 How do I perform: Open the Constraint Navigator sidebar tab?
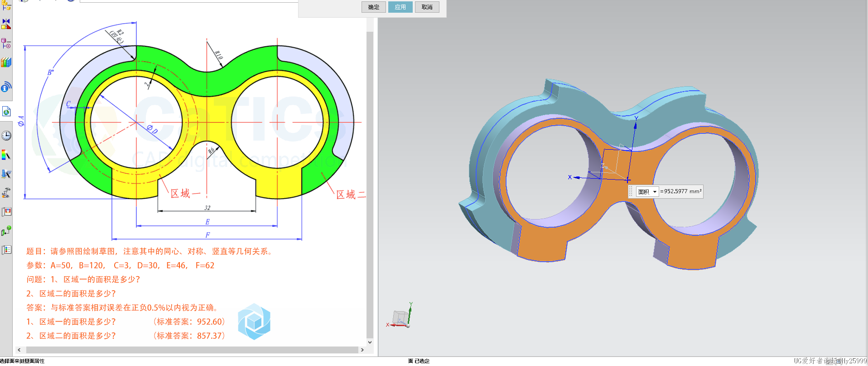coord(6,24)
